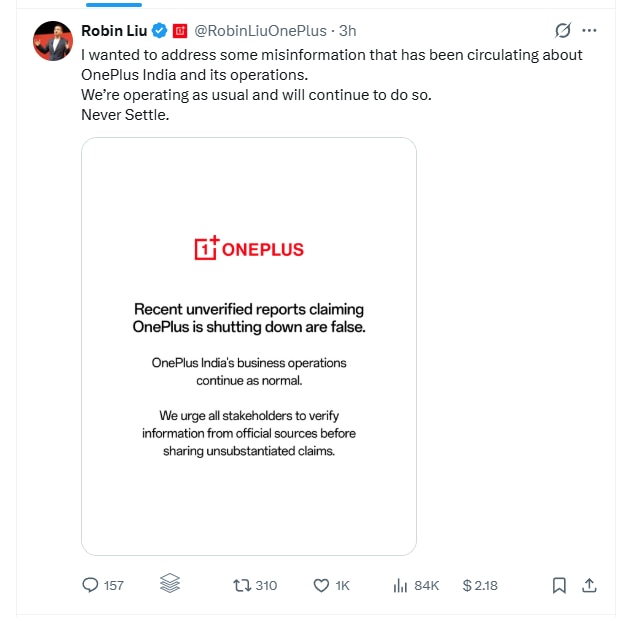This screenshot has height=617, width=624.
Task: Open the @RobinLiuOnePlus handle link
Action: [259, 31]
